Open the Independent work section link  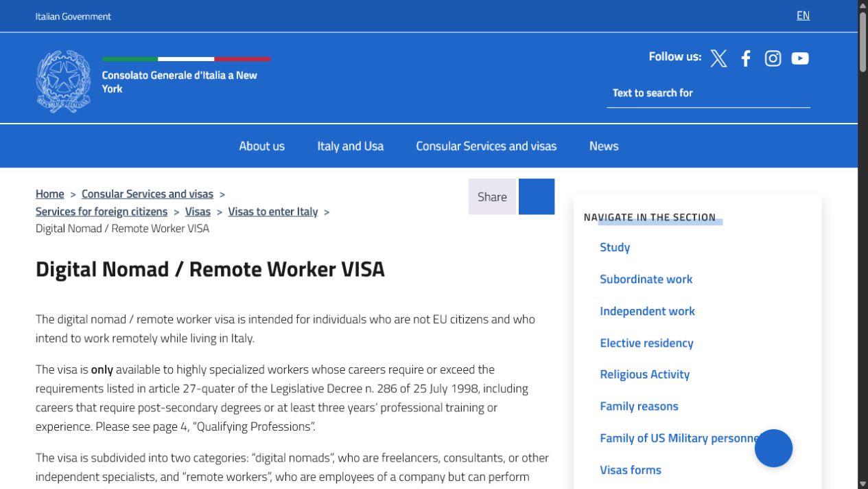pyautogui.click(x=647, y=310)
